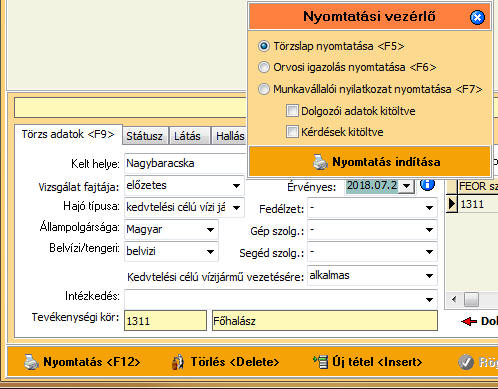The width and height of the screenshot is (498, 389).
Task: Click Új tétel <Insert> button
Action: [367, 362]
